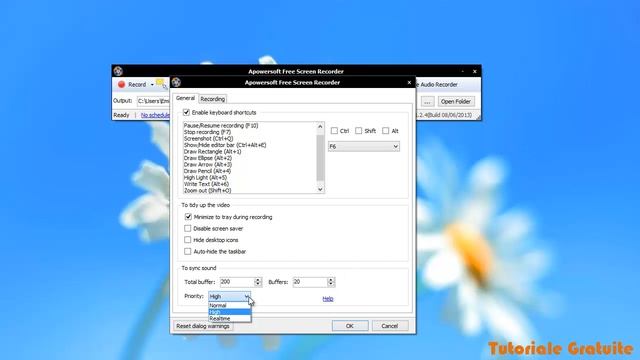This screenshot has width=640, height=360.
Task: Click the yellow icon next to Record dropdown
Action: coord(161,84)
